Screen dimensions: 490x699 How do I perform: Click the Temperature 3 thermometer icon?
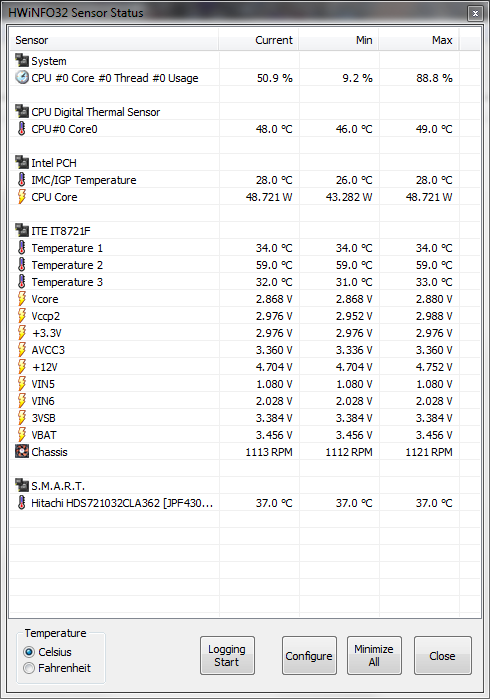coord(21,281)
